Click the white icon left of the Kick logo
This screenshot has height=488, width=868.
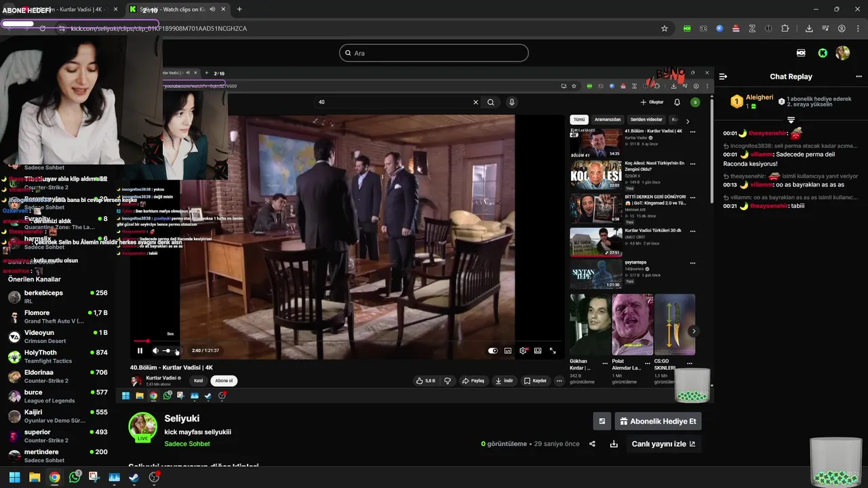point(801,53)
